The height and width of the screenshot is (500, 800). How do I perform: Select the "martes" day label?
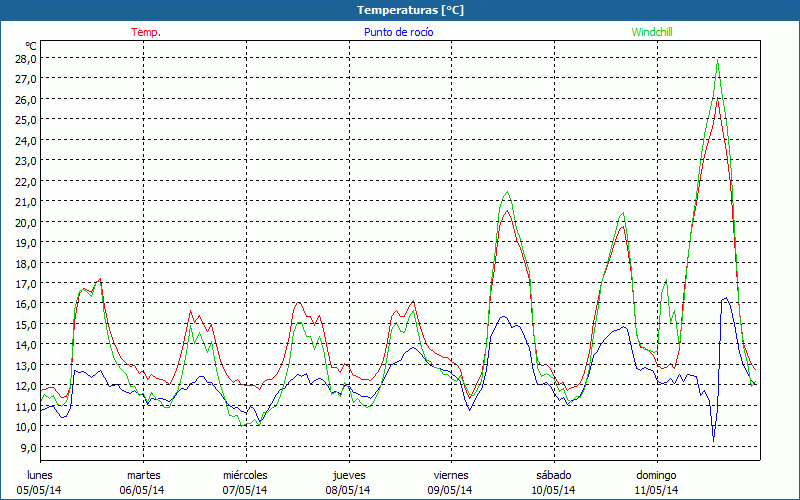pyautogui.click(x=144, y=475)
